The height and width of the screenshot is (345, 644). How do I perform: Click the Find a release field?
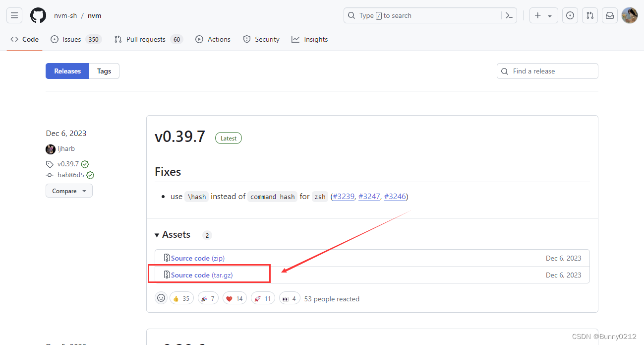point(547,71)
